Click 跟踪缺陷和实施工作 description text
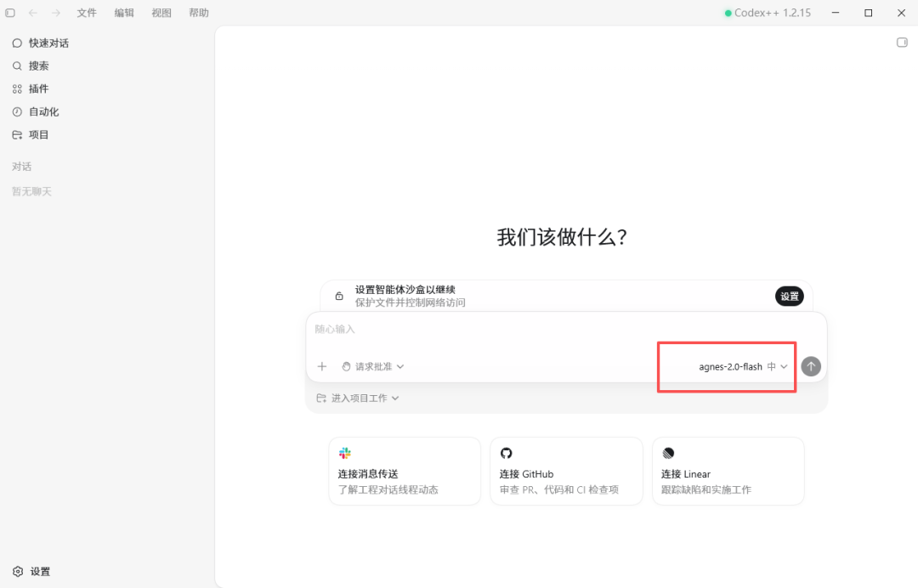 point(706,489)
